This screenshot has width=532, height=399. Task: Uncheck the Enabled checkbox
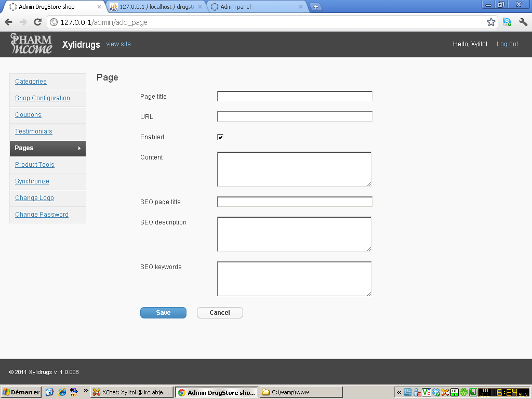pyautogui.click(x=220, y=137)
